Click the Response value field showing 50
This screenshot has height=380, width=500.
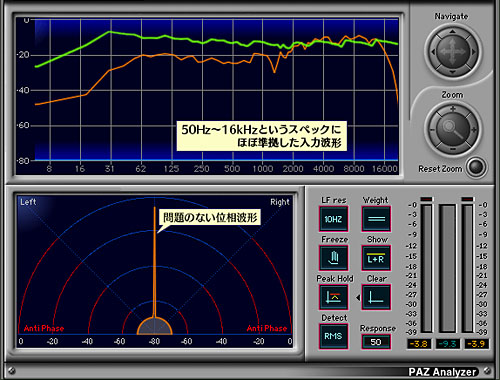[376, 342]
